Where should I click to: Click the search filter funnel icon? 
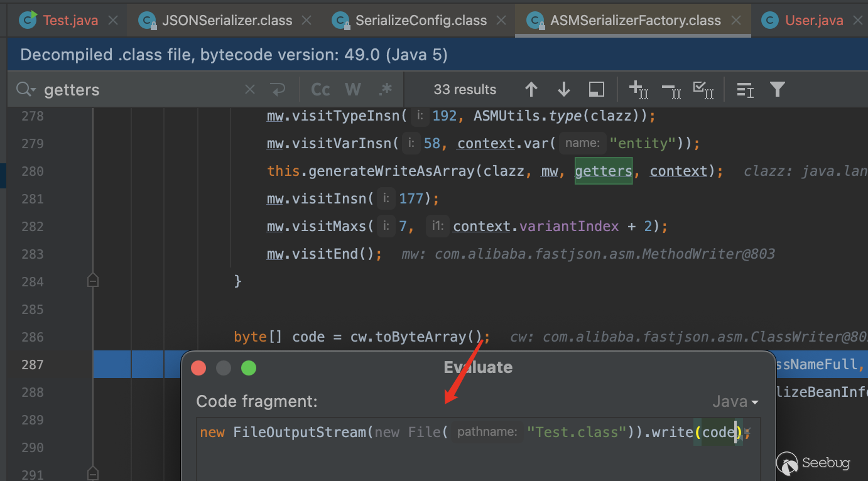coord(777,90)
